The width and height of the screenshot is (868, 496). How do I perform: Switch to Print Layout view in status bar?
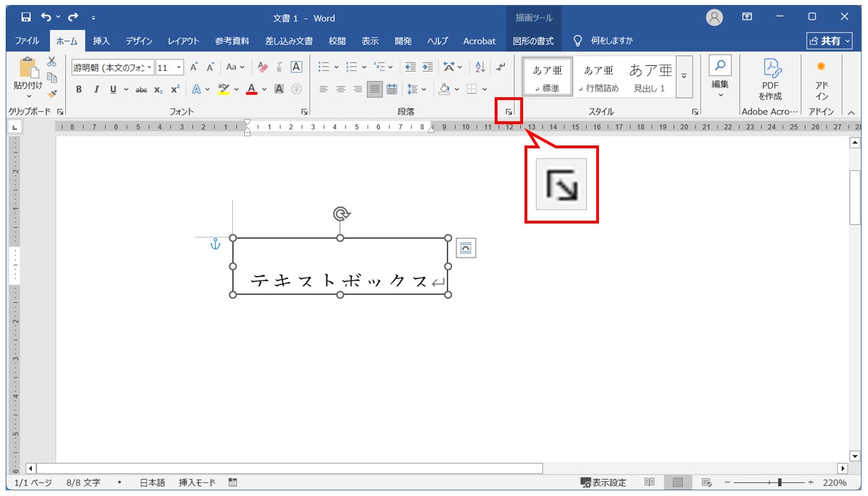tap(678, 483)
